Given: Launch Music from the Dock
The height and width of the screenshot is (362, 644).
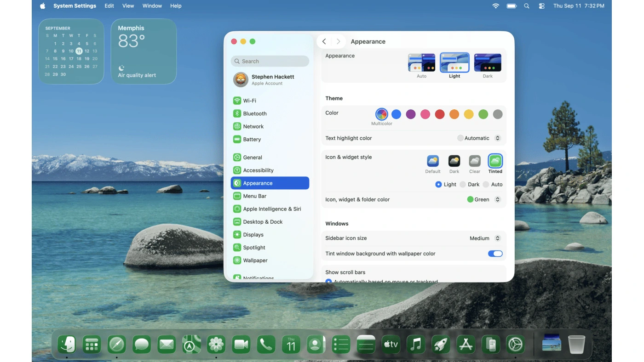Looking at the screenshot, I should [416, 344].
